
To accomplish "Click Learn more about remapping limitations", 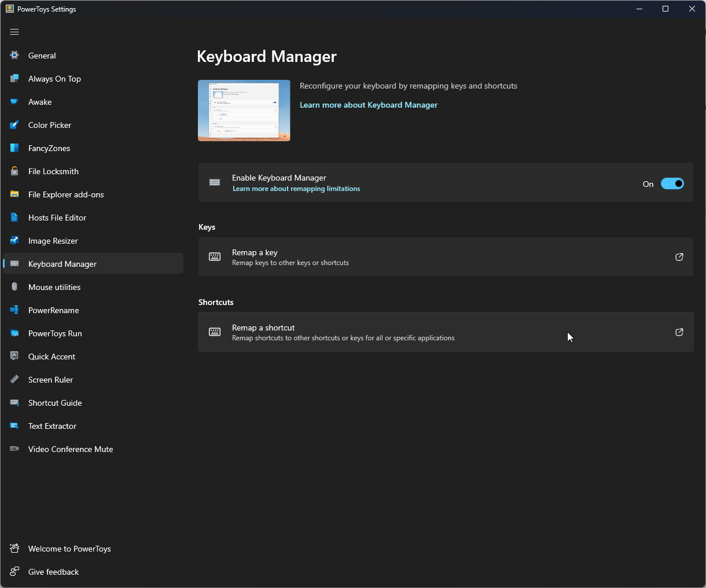I will click(296, 189).
